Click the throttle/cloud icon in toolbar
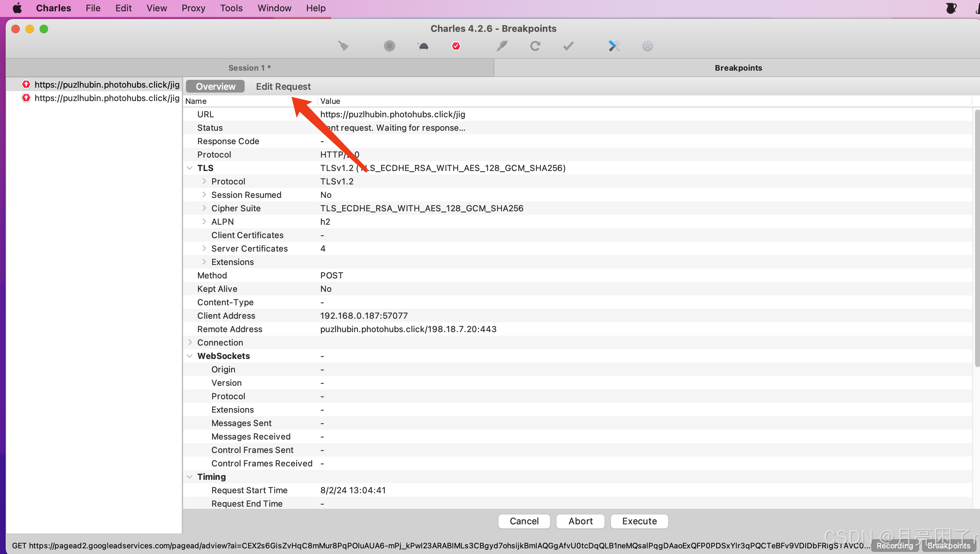This screenshot has height=554, width=980. (x=423, y=45)
